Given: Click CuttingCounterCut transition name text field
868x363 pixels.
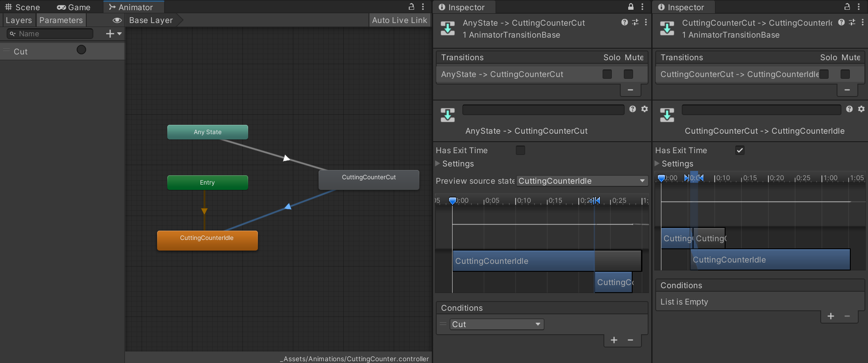Looking at the screenshot, I should [x=761, y=109].
